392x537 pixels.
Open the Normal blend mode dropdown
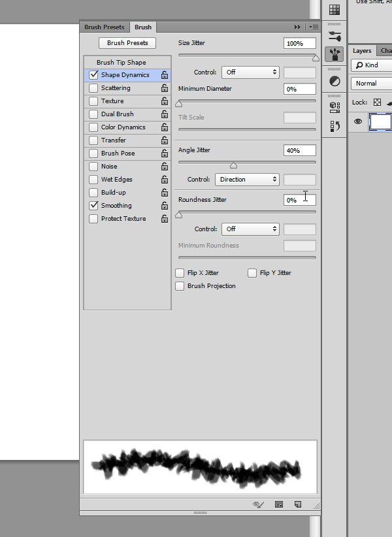coord(371,84)
